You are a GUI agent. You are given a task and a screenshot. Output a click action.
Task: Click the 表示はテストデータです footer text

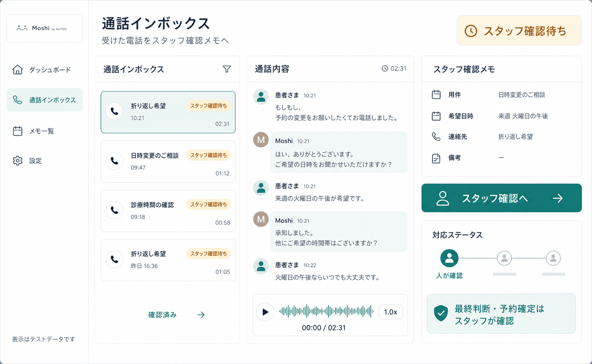pos(43,339)
